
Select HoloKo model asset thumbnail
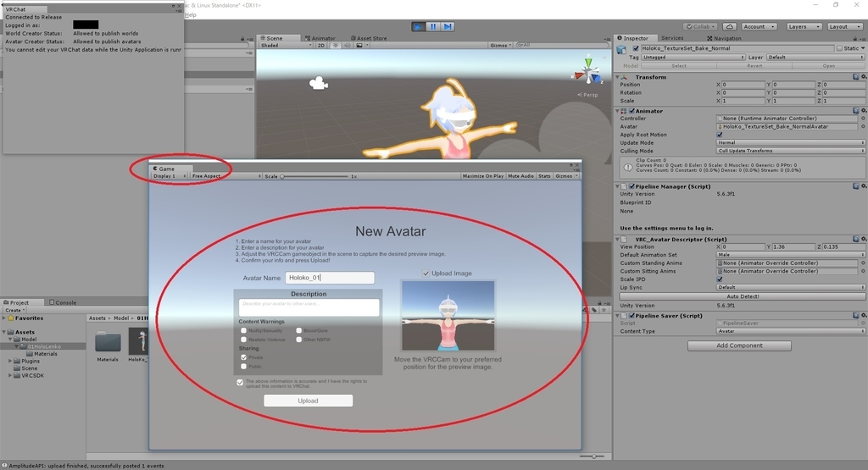(138, 342)
